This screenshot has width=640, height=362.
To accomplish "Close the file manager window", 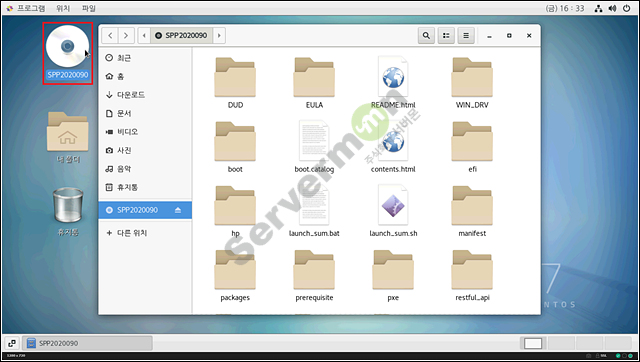I will pyautogui.click(x=529, y=36).
